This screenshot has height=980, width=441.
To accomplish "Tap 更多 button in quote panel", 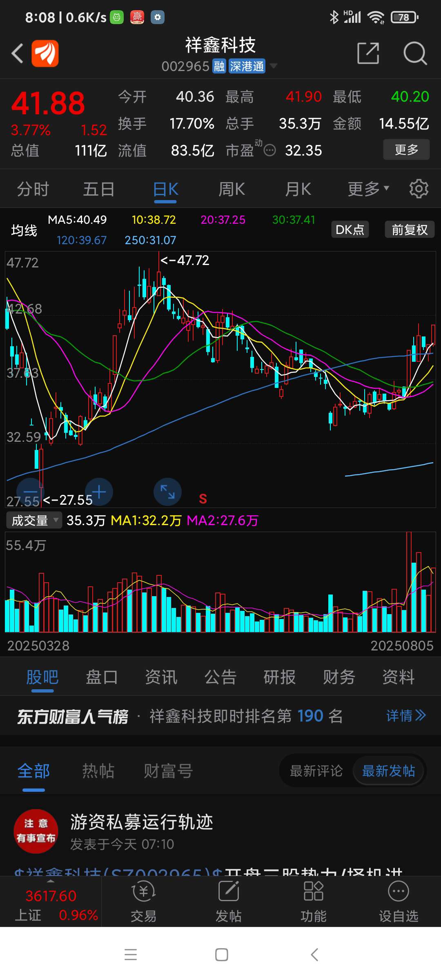I will coord(406,149).
